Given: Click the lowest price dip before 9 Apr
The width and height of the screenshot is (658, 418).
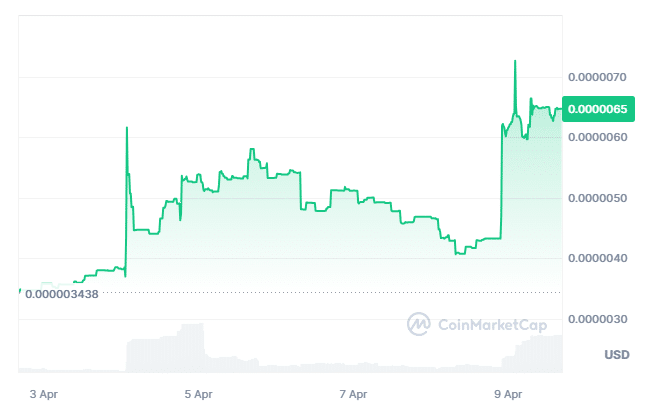Looking at the screenshot, I should tap(458, 254).
